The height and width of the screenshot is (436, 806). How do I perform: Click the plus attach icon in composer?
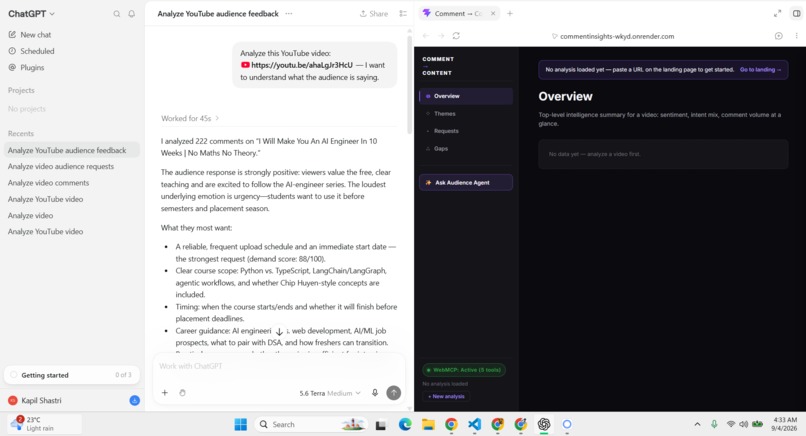pyautogui.click(x=164, y=393)
